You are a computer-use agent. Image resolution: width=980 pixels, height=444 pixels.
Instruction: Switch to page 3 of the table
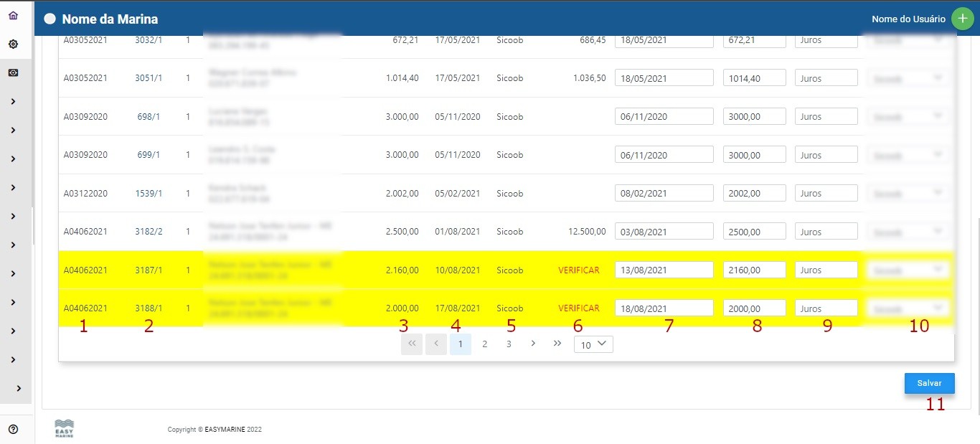[509, 345]
